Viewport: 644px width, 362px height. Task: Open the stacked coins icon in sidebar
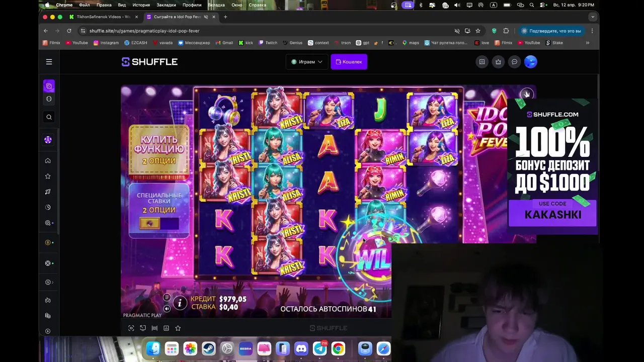click(48, 316)
